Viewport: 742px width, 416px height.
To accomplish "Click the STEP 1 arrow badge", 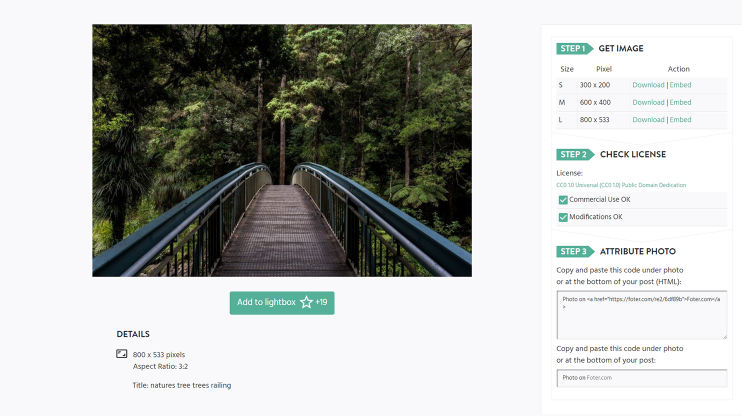I will tap(574, 48).
